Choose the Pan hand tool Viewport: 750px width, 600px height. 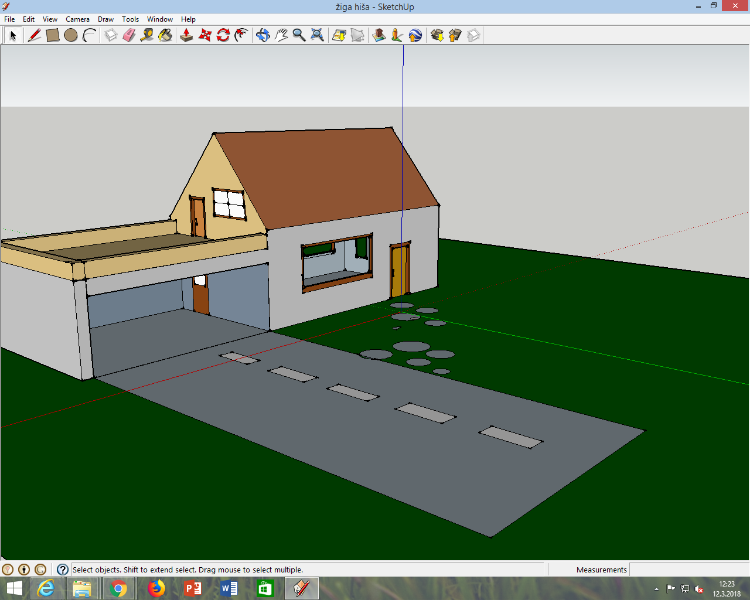[x=281, y=35]
